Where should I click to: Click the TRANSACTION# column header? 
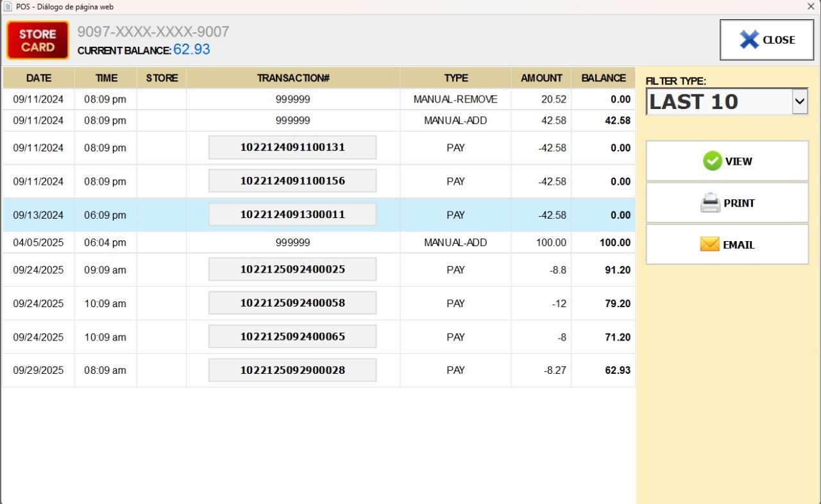[x=293, y=78]
